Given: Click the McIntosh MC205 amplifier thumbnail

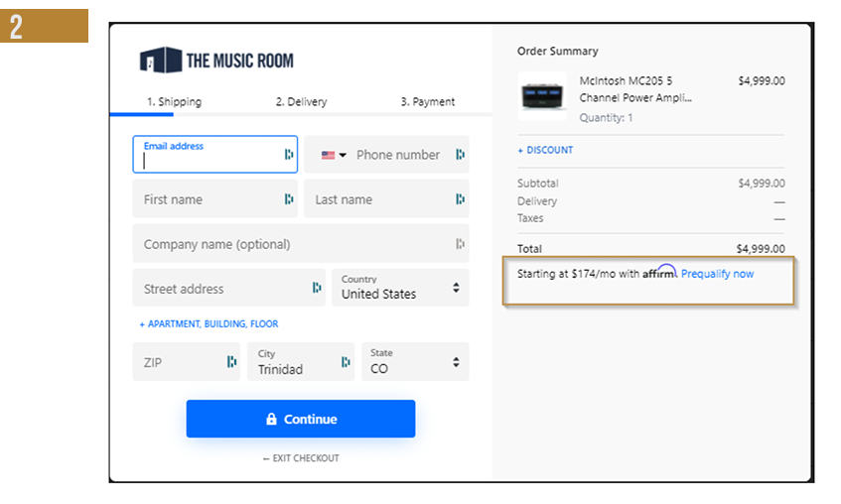Looking at the screenshot, I should point(542,96).
